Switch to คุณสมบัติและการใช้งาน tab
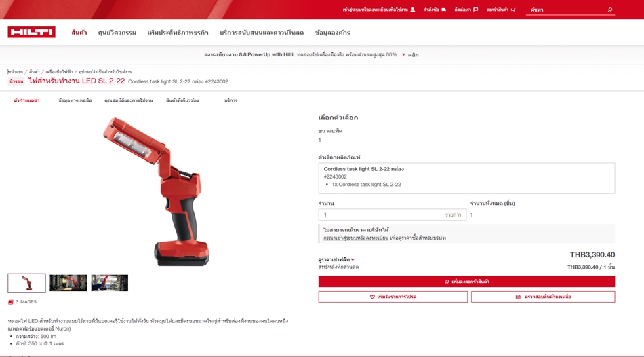This screenshot has width=644, height=357. pos(129,100)
